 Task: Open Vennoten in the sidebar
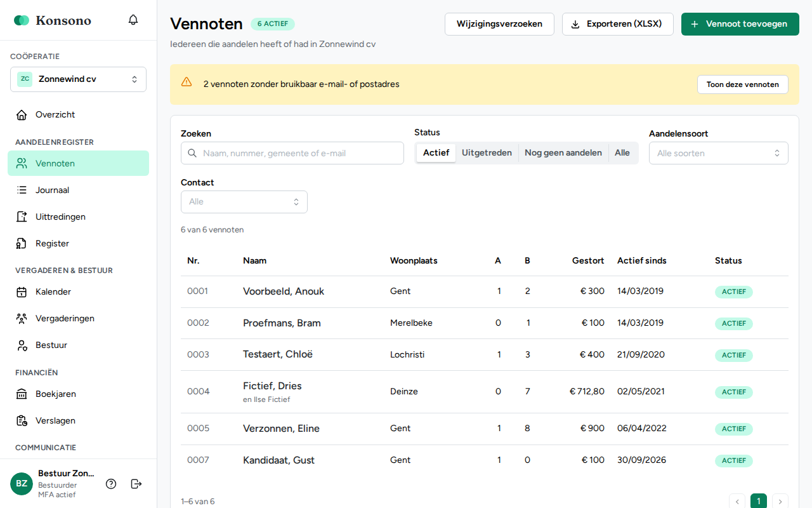[78, 163]
